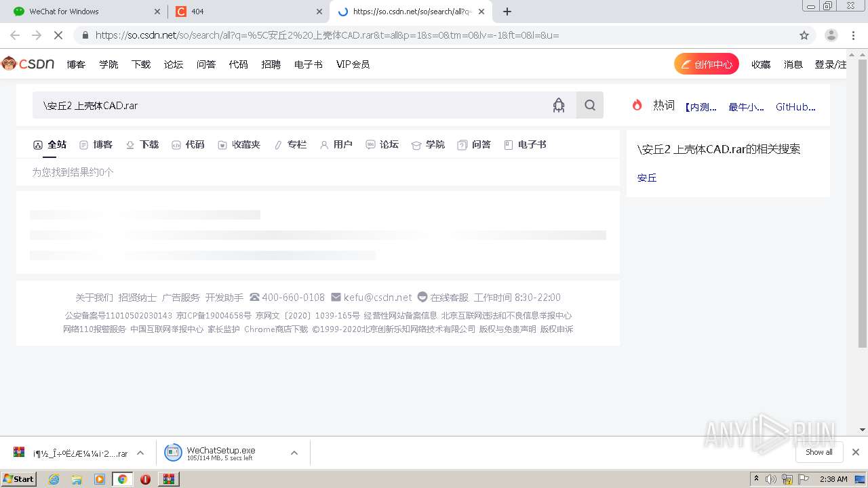Expand options for WeChatSetup.exe download
The image size is (868, 488).
coord(294,453)
